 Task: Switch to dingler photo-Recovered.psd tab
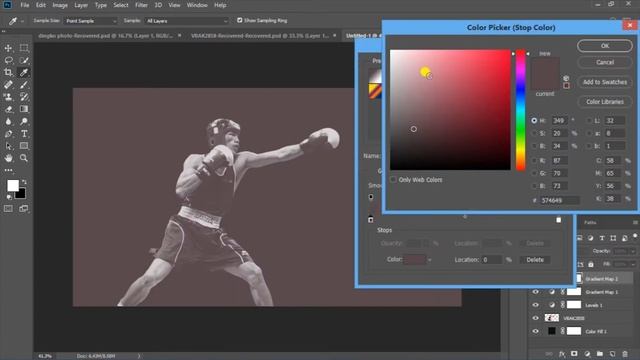pos(105,36)
